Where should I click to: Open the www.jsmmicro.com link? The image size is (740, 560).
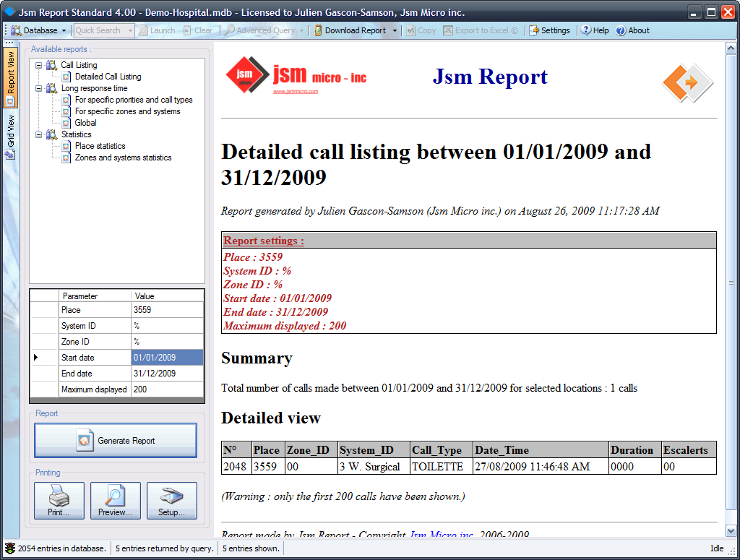pyautogui.click(x=296, y=92)
